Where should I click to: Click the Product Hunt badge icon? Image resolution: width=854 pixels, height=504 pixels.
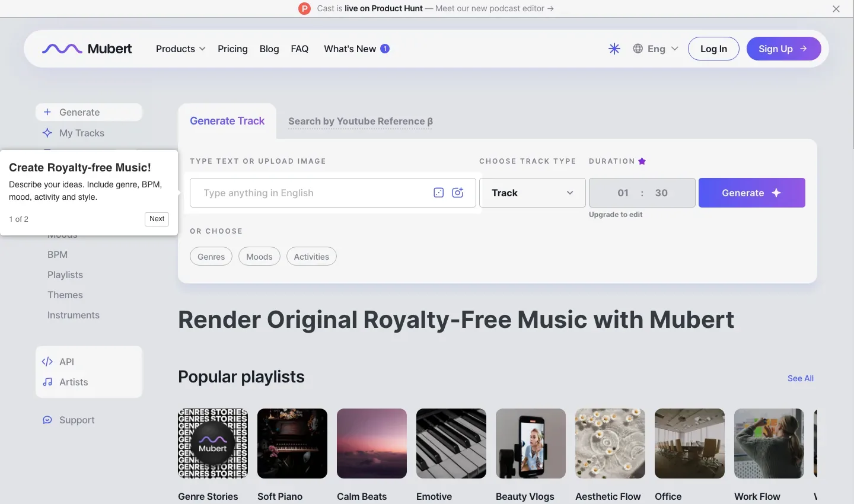(304, 8)
